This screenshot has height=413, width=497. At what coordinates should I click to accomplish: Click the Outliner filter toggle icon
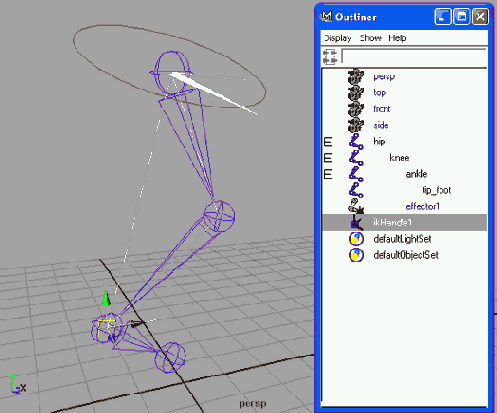(x=330, y=56)
